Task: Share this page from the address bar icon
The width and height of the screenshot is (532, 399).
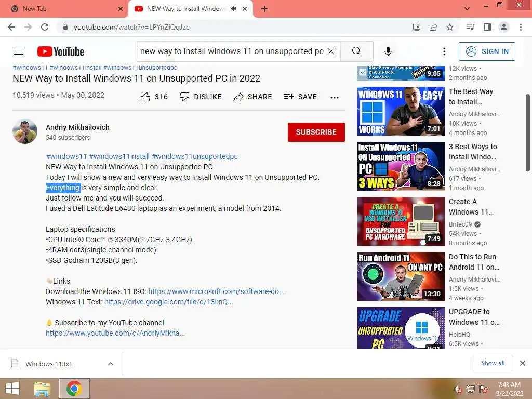Action: pos(433,27)
